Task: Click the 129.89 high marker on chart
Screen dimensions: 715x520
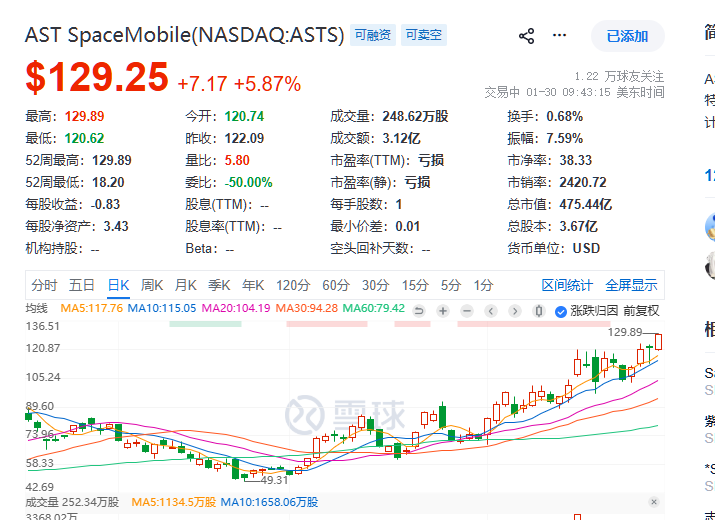Action: point(625,332)
